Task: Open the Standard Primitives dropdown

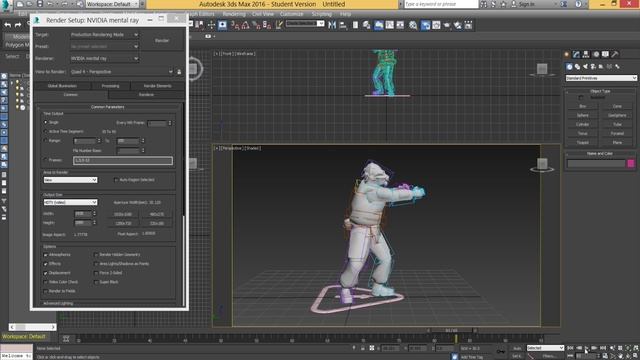Action: [601, 78]
